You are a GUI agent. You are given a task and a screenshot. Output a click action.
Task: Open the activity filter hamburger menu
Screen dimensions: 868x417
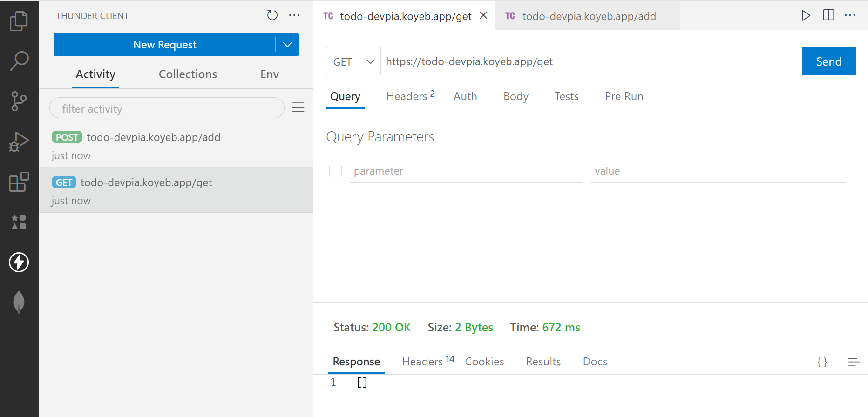298,108
